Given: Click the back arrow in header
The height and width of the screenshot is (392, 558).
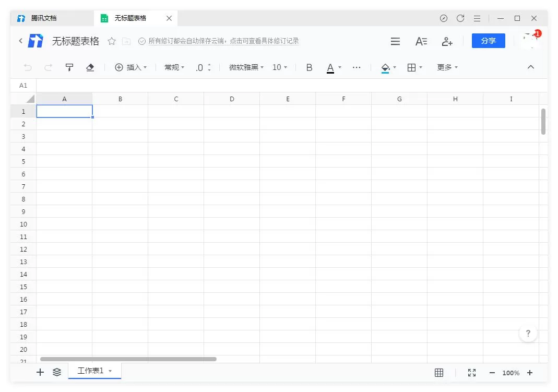Looking at the screenshot, I should (x=21, y=41).
